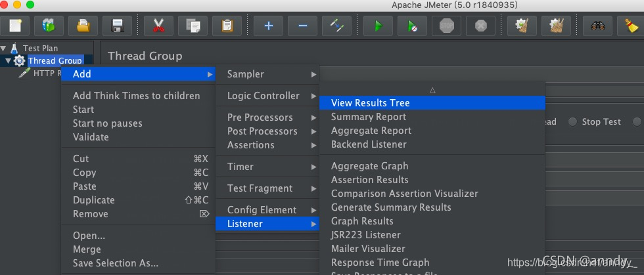
Task: Select Backend Listener option
Action: tap(432, 144)
